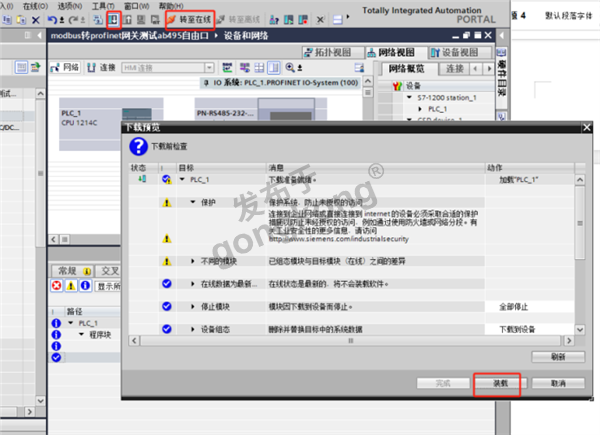
Task: Collapse PLC_1 in info panel path list
Action: tap(70, 323)
